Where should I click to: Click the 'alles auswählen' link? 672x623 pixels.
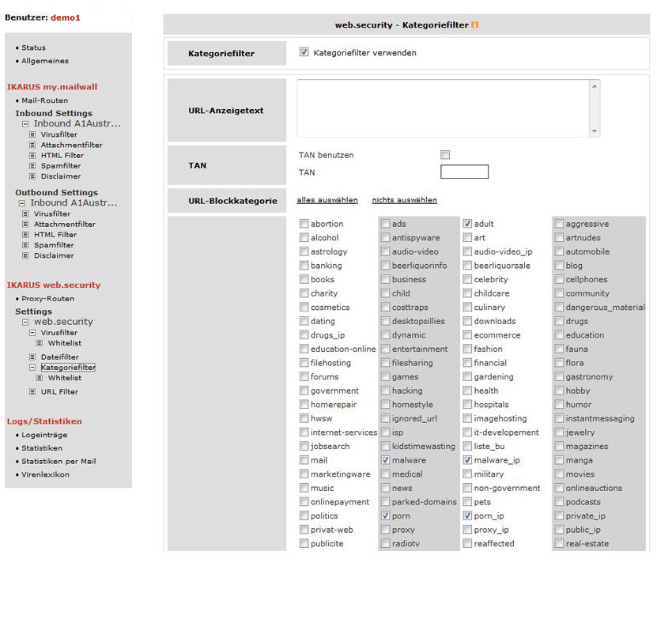pyautogui.click(x=327, y=200)
